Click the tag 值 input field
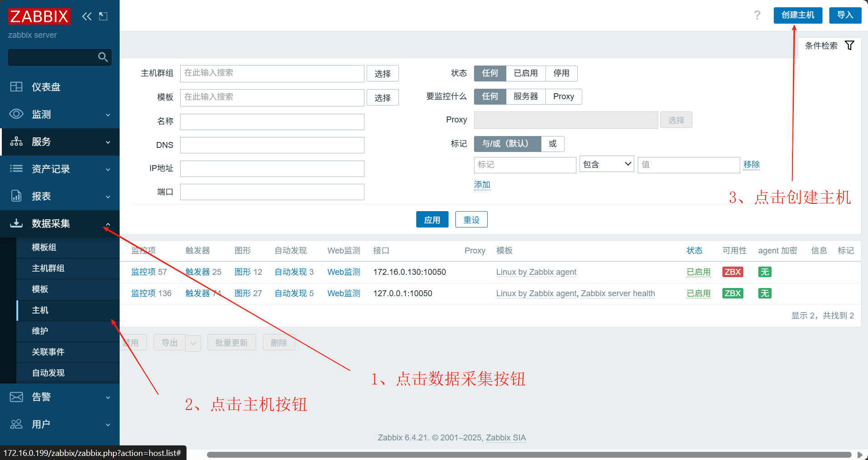Screen dimensions: 868x460 click(689, 164)
